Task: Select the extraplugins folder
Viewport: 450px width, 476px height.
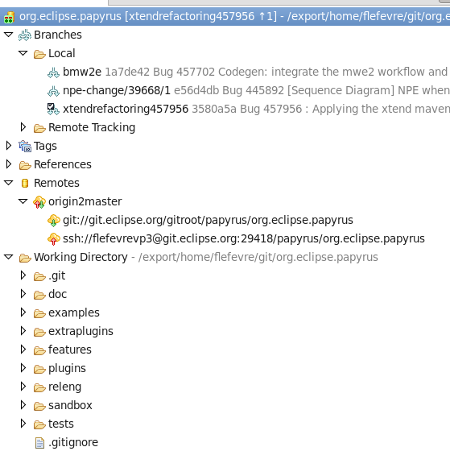Action: coord(81,331)
